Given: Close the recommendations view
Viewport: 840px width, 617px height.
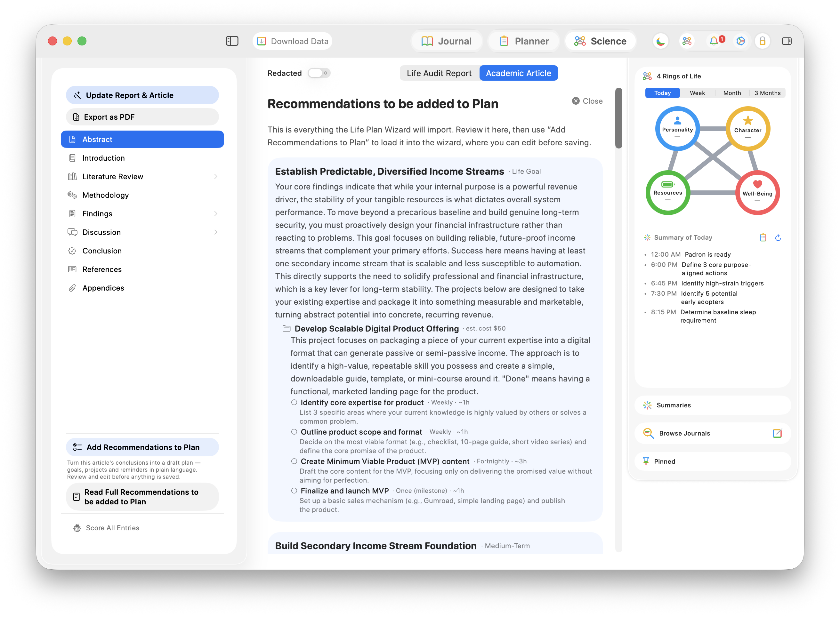Looking at the screenshot, I should pyautogui.click(x=587, y=101).
